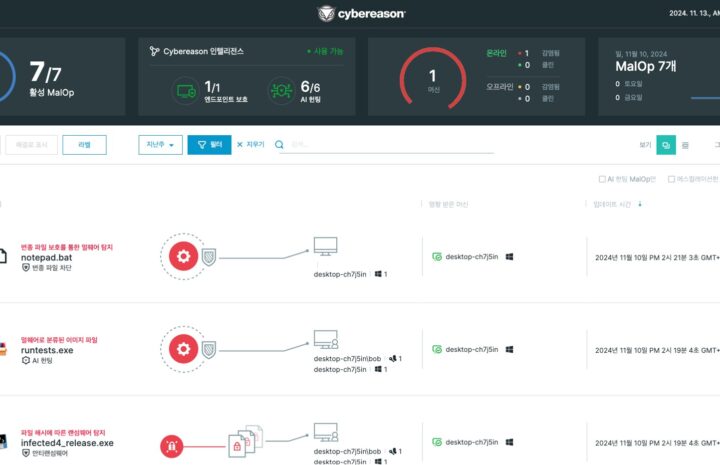Viewport: 720px width, 465px height.
Task: Enable the AI 헌팅 MalOp만 checkbox
Action: pos(602,179)
